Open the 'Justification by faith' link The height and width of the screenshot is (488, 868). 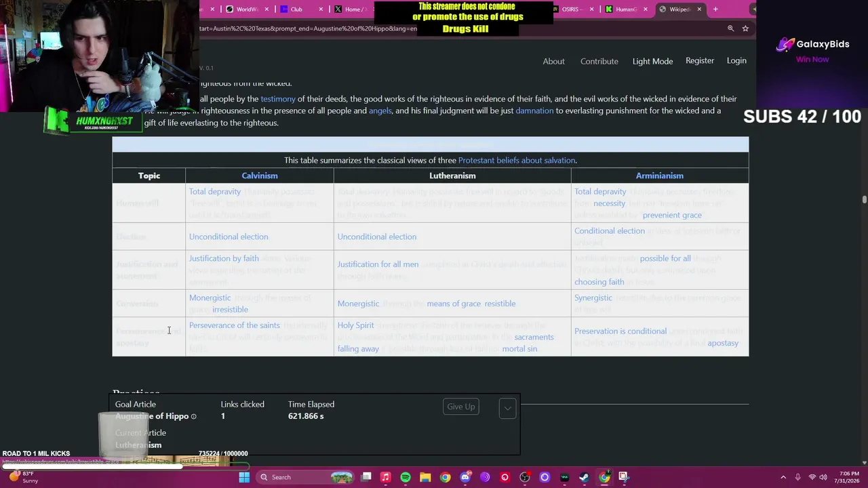[x=224, y=258]
